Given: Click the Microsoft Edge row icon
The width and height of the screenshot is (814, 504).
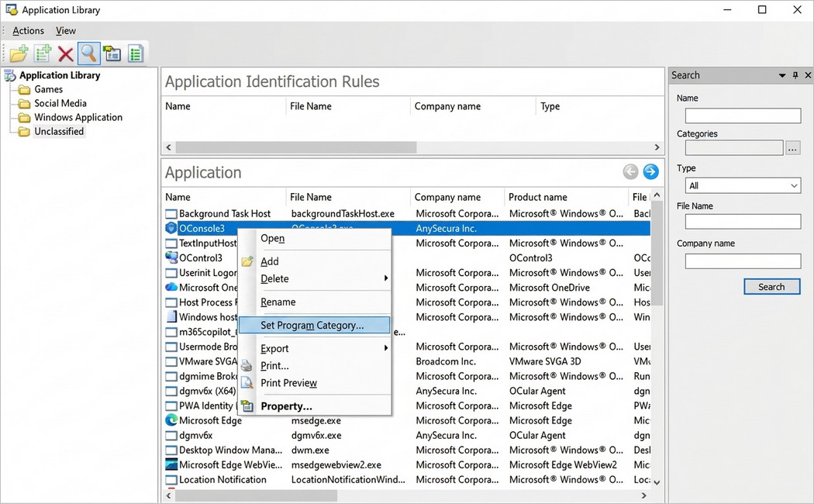Looking at the screenshot, I should (x=171, y=420).
